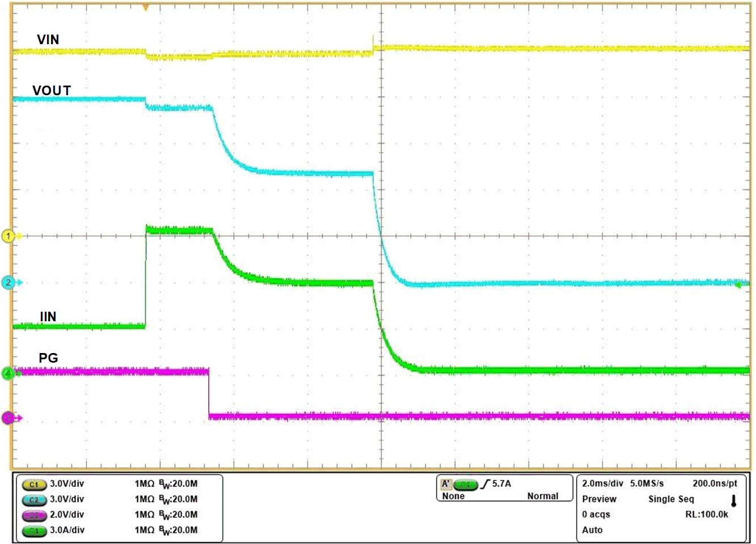Click the IIN waveform label
This screenshot has width=756, height=544.
[48, 317]
